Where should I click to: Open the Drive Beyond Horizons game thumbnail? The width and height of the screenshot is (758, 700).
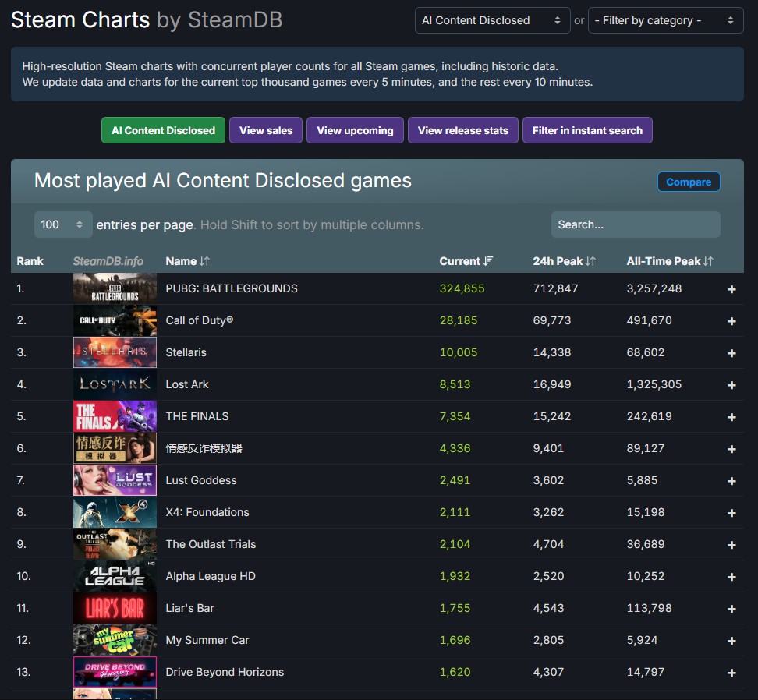coord(115,671)
